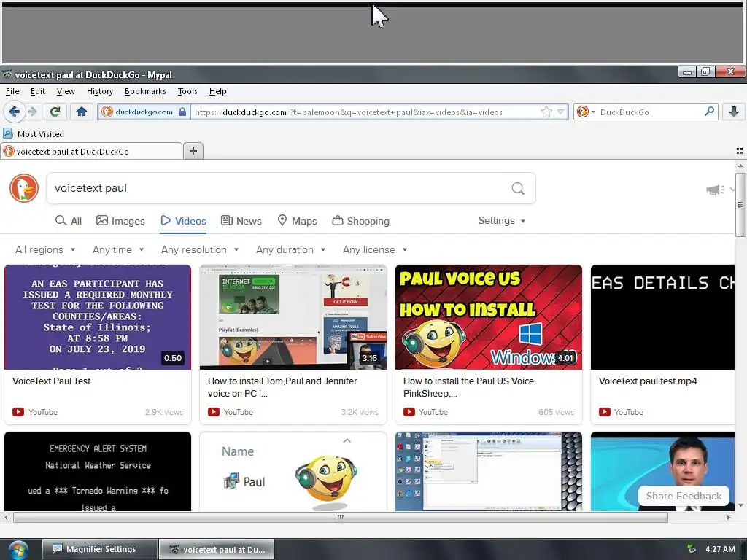Click the Share Feedback button
Image resolution: width=747 pixels, height=560 pixels.
tap(684, 496)
